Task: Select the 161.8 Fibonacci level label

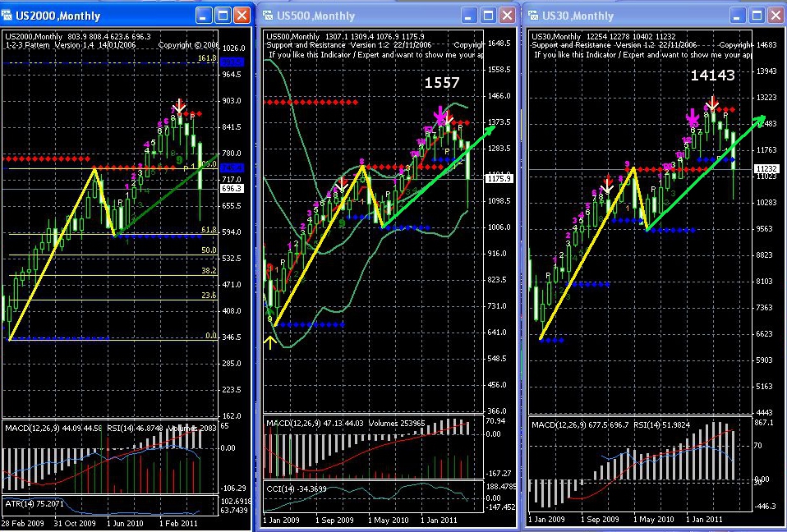Action: click(x=207, y=58)
